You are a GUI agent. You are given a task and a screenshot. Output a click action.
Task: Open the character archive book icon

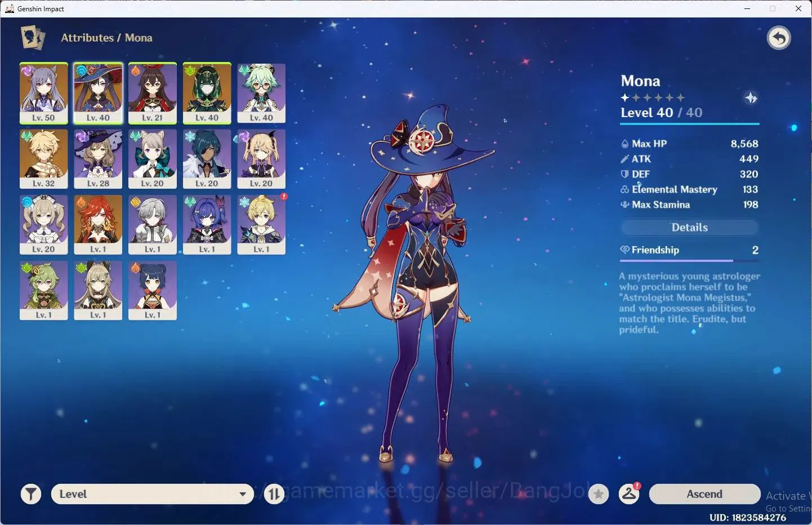pos(33,38)
